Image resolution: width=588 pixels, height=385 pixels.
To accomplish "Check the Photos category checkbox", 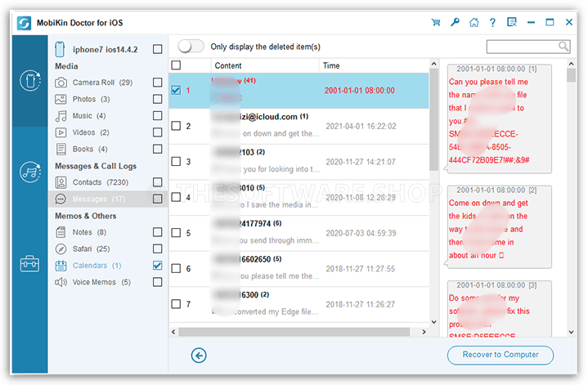I will tap(158, 99).
